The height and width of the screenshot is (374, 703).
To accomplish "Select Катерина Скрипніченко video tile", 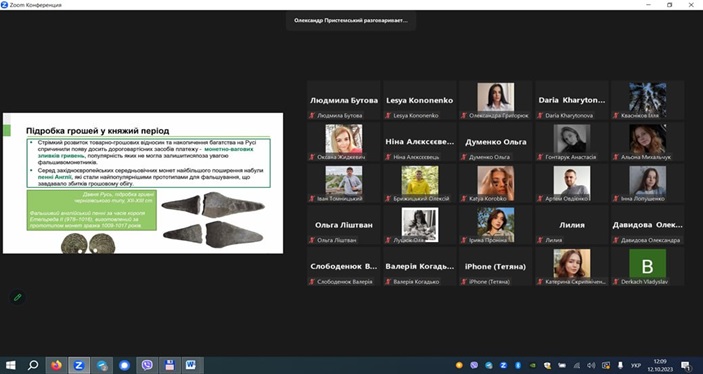I will point(572,266).
